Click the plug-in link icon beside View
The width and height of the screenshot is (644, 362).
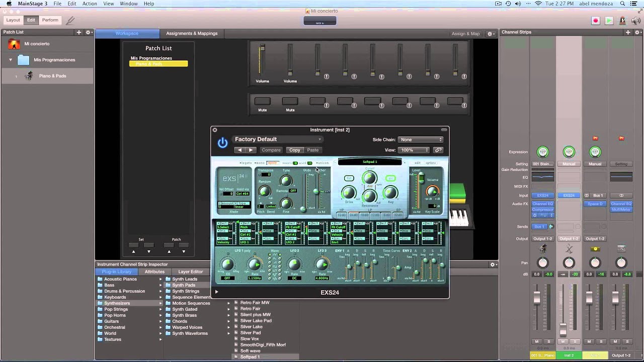(x=438, y=150)
